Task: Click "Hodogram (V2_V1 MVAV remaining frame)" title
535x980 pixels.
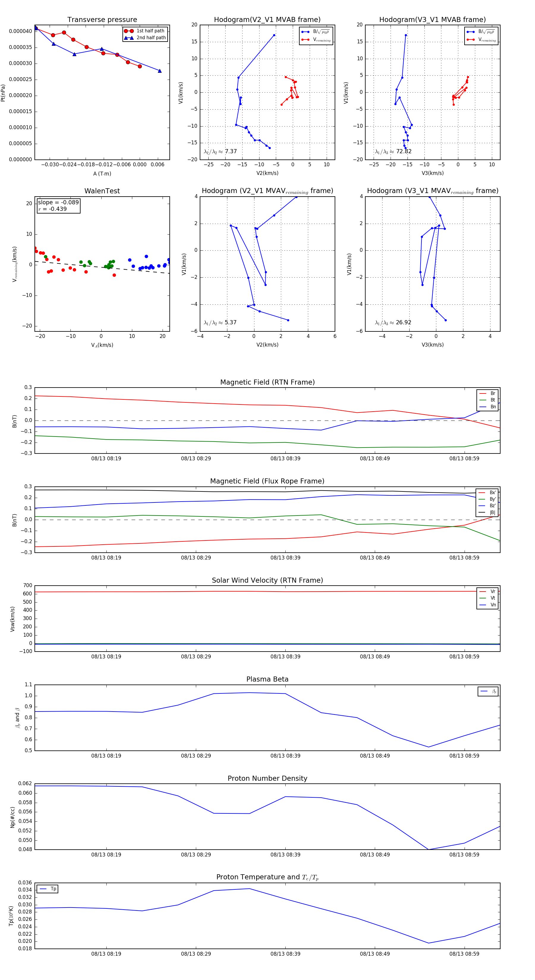Action: pos(267,191)
